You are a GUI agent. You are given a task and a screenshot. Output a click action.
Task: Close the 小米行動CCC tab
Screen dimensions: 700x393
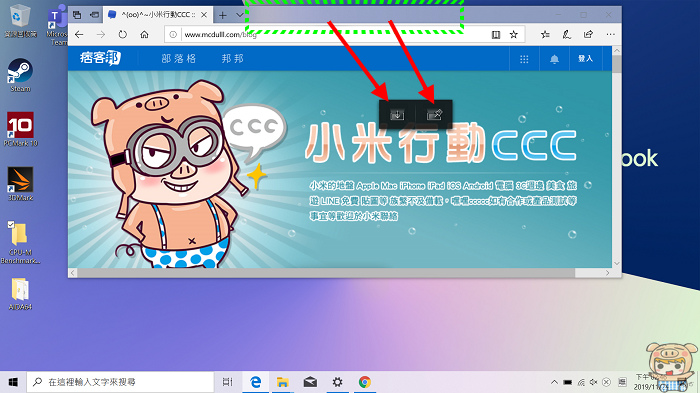204,15
